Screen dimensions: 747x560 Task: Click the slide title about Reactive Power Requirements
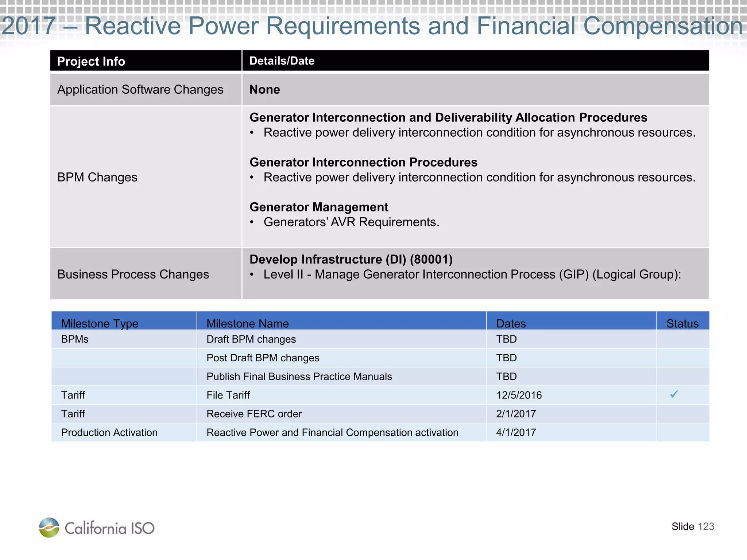372,26
